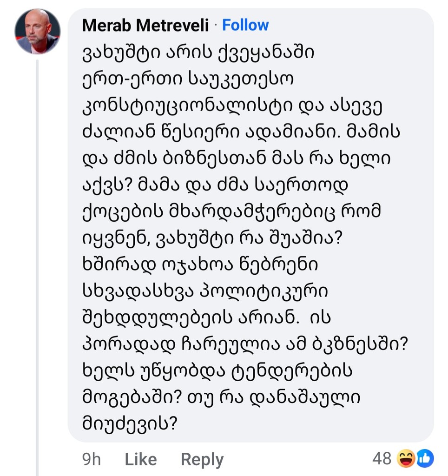448x476 pixels.
Task: Click the dot separator before Follow
Action: coord(216,25)
